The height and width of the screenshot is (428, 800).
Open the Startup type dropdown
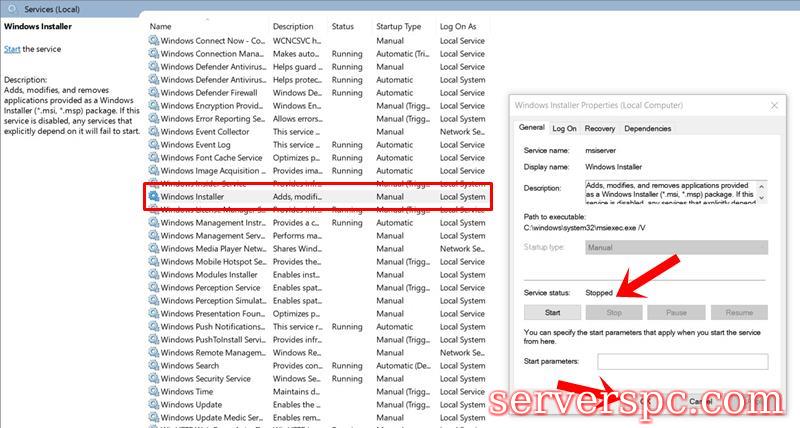[676, 247]
